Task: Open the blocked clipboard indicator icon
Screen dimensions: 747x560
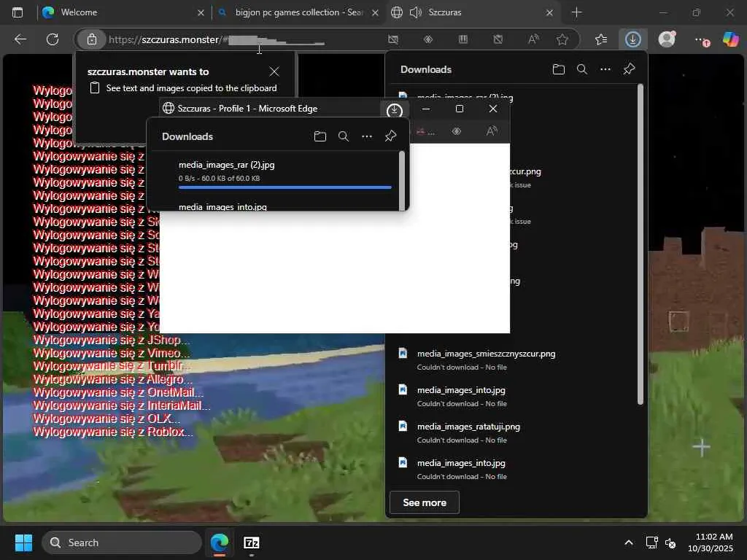Action: pyautogui.click(x=498, y=39)
